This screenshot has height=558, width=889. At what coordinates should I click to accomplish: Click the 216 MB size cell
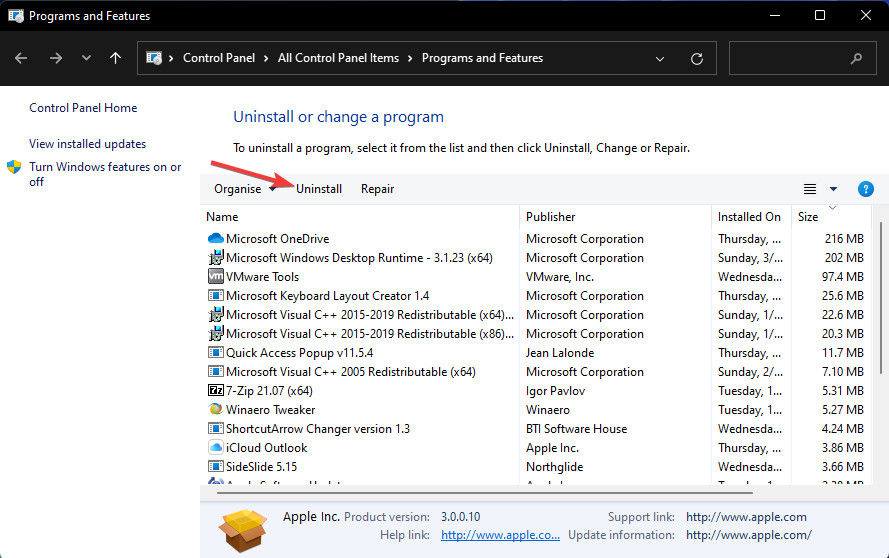click(x=844, y=239)
